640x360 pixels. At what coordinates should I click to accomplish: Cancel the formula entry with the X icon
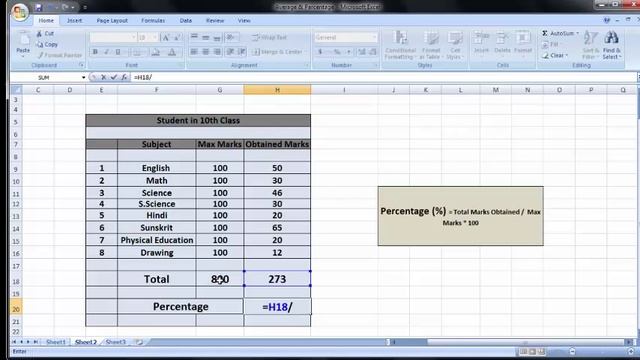pos(103,77)
